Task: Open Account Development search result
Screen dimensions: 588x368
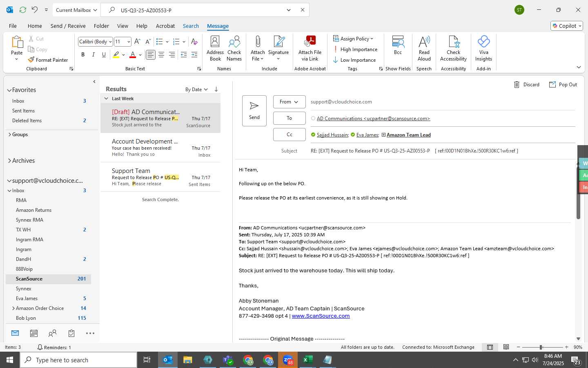Action: [x=160, y=148]
